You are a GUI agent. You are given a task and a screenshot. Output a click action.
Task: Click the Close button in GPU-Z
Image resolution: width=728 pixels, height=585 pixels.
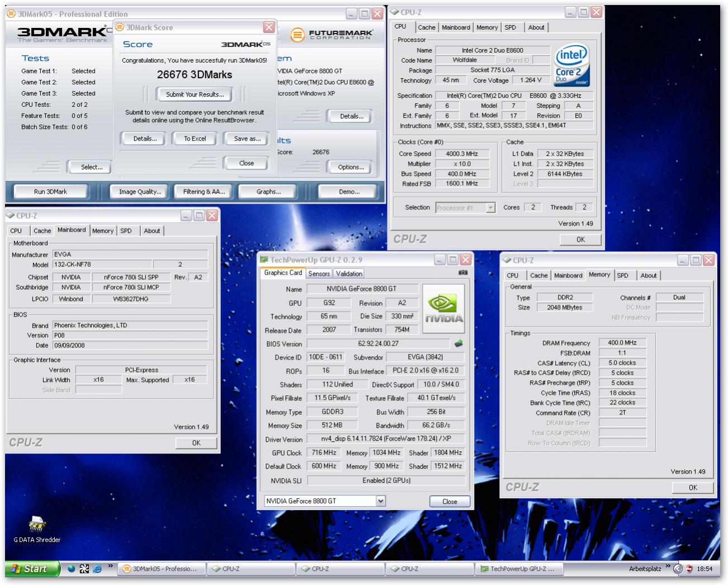(450, 502)
